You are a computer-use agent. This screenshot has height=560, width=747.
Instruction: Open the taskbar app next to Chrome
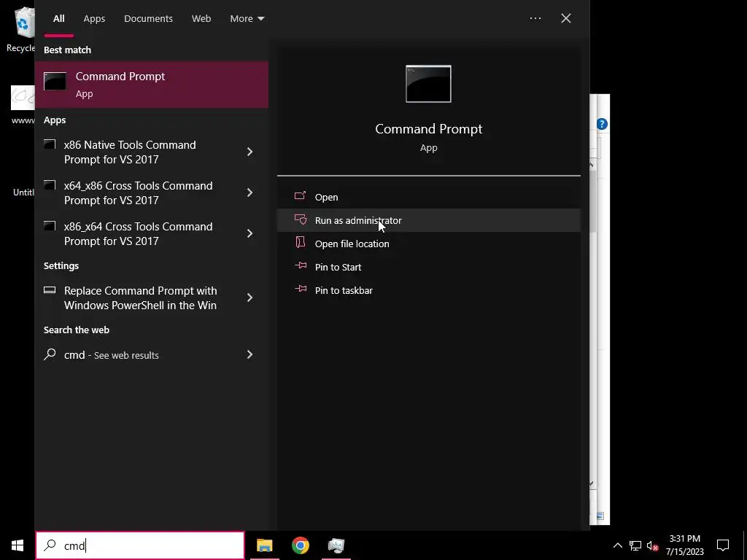336,545
